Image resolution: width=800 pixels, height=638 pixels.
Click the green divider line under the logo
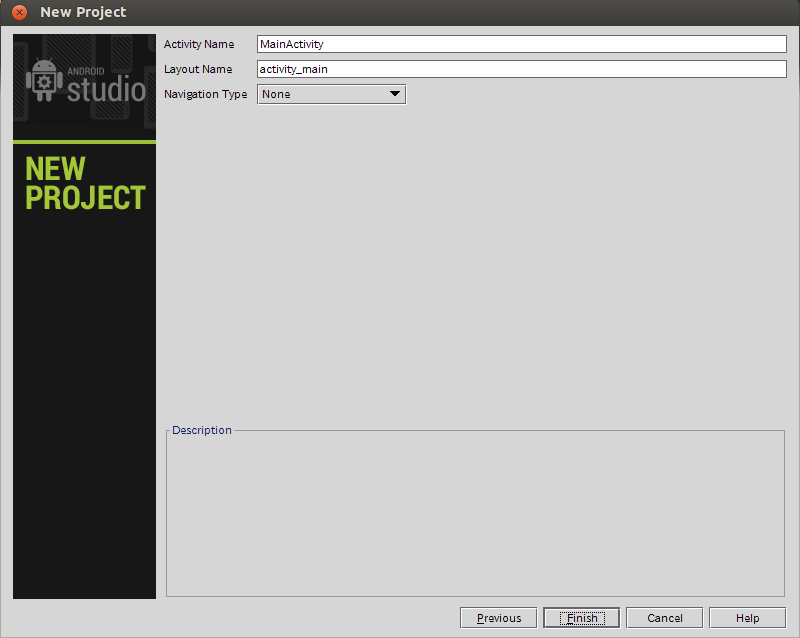pos(84,142)
